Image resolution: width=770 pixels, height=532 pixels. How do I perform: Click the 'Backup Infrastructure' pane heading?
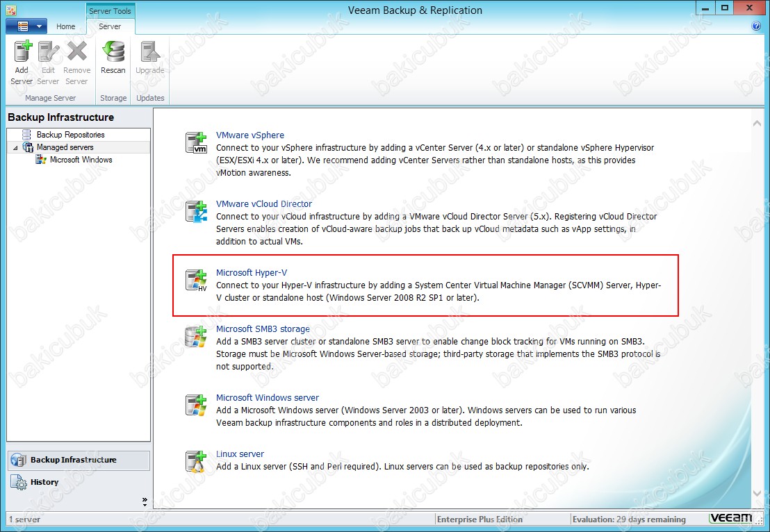61,117
